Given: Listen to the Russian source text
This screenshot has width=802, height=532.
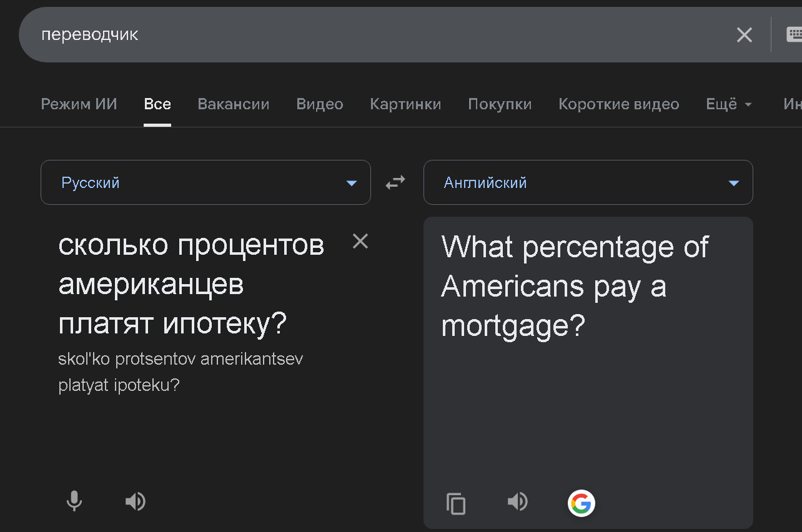Looking at the screenshot, I should pos(136,501).
